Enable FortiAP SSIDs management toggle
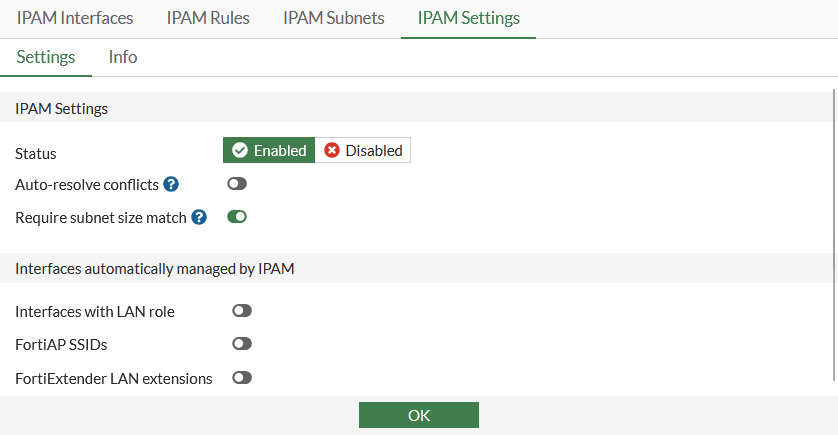 (242, 344)
